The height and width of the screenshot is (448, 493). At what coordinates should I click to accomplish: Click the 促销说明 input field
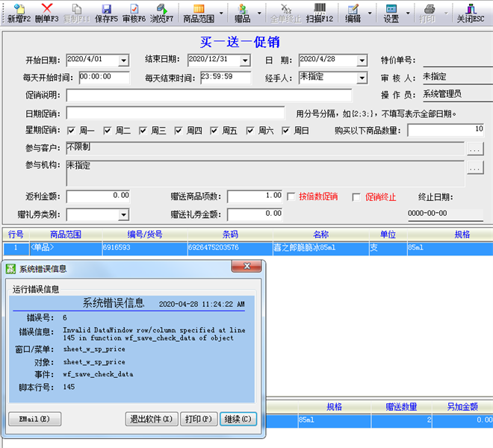click(209, 96)
